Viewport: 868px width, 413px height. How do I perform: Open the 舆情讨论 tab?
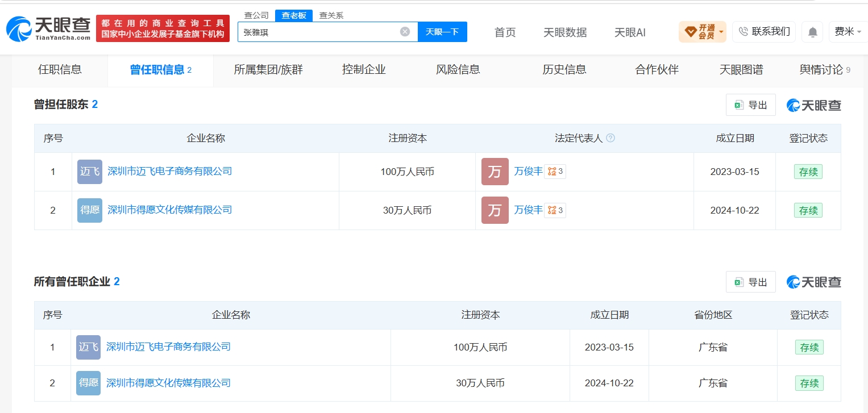click(825, 70)
